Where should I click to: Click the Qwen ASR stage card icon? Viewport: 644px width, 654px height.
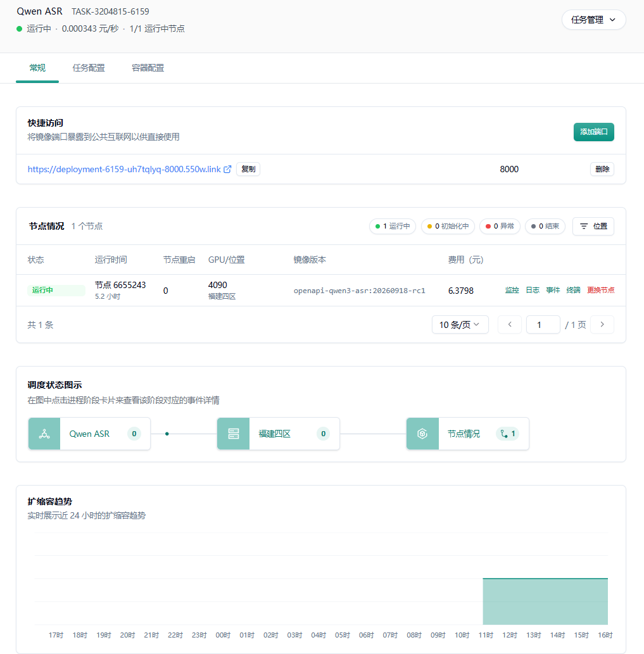[x=44, y=434]
